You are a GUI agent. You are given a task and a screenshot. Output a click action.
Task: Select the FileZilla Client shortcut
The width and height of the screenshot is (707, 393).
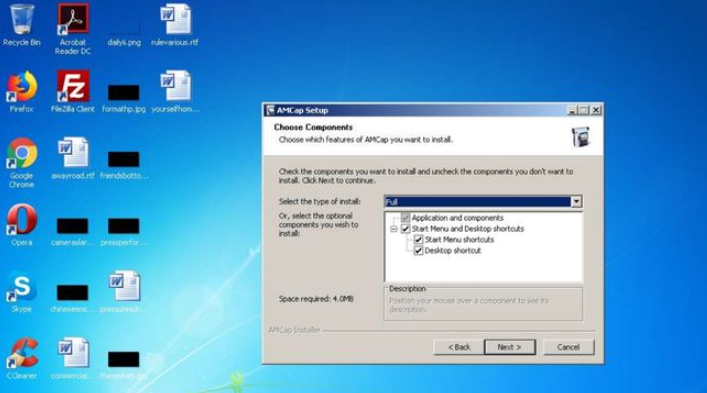(x=73, y=91)
